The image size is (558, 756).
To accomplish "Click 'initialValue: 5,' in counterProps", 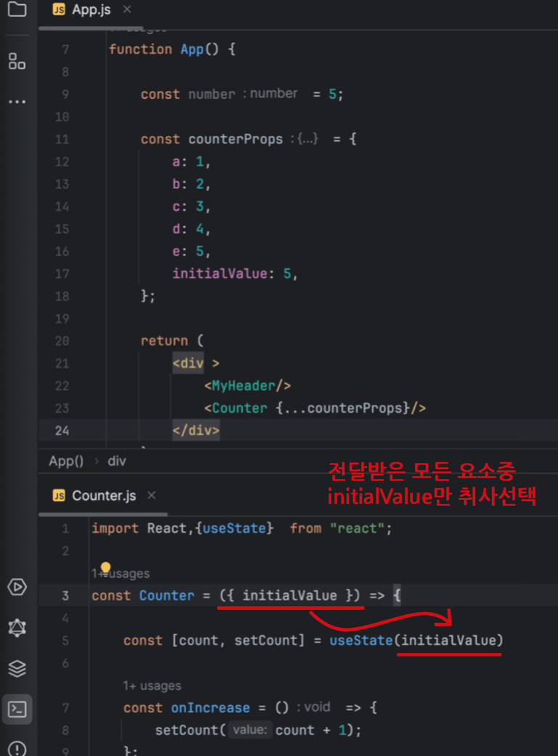I will point(235,274).
